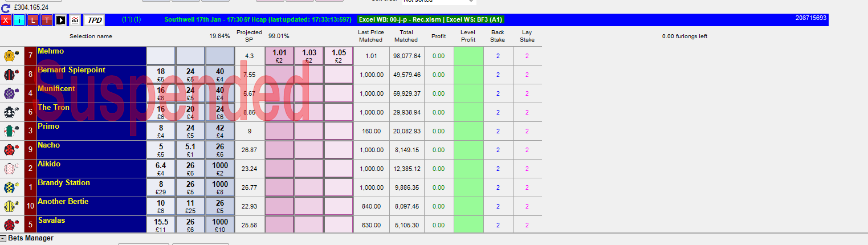This screenshot has width=868, height=245.
Task: Click Aikido's jockey silk icon
Action: (11, 169)
